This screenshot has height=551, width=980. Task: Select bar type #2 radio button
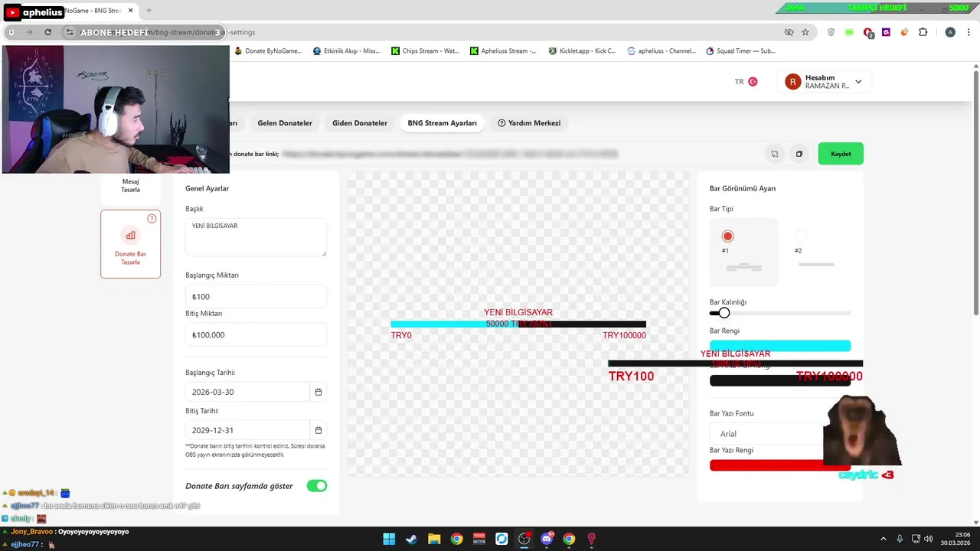tap(800, 236)
